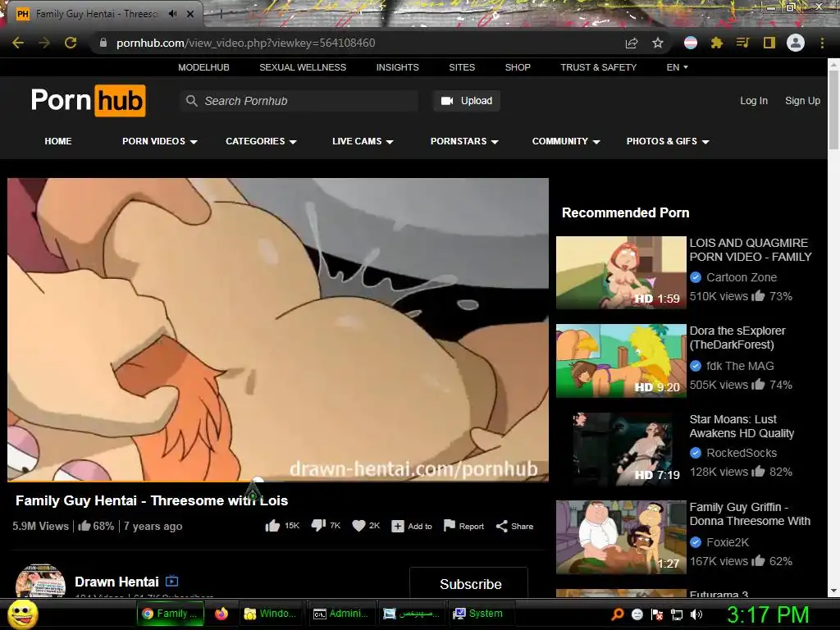Click the Report flag icon
840x630 pixels.
[x=450, y=526]
